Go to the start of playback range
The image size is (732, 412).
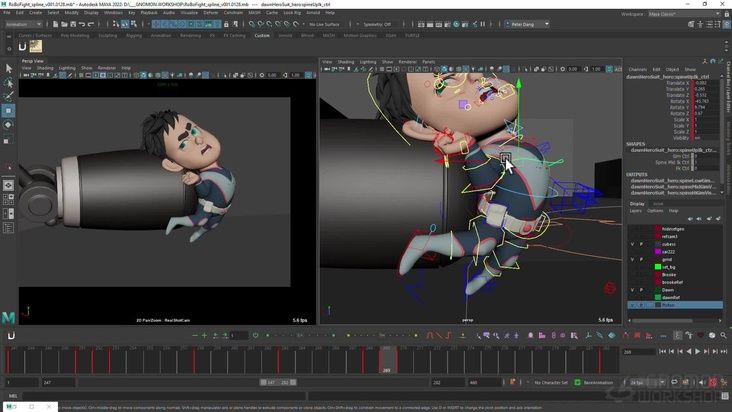click(662, 351)
